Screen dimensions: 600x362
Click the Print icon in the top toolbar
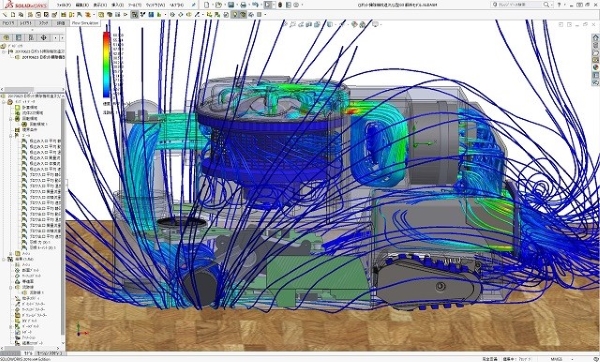pos(243,5)
